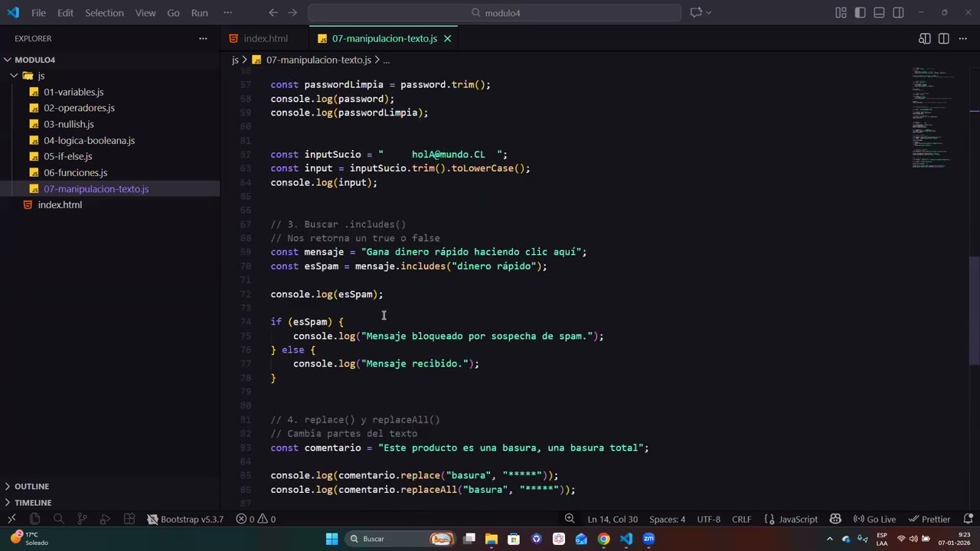Click the taskbar Buscar search box
The image size is (980, 551).
coord(401,539)
